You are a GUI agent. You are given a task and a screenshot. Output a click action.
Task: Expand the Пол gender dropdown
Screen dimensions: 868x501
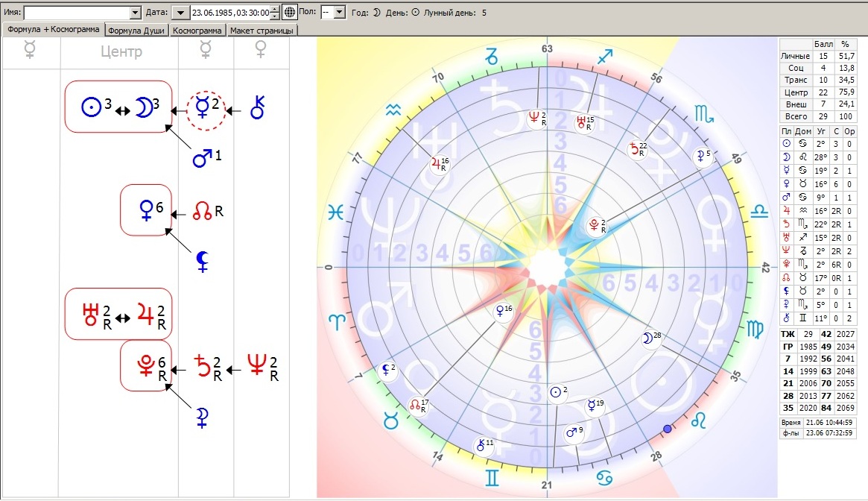(340, 12)
